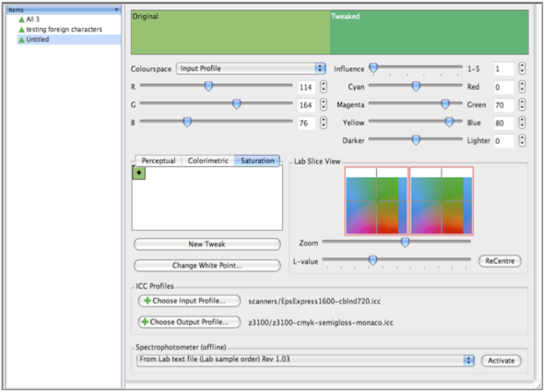This screenshot has width=545, height=392.
Task: Open the Change White Point dialog
Action: tap(207, 265)
